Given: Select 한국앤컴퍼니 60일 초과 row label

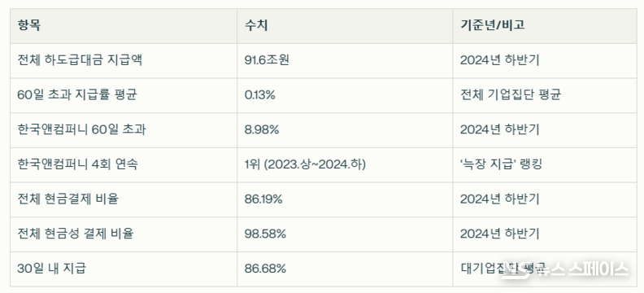Looking at the screenshot, I should (81, 130).
